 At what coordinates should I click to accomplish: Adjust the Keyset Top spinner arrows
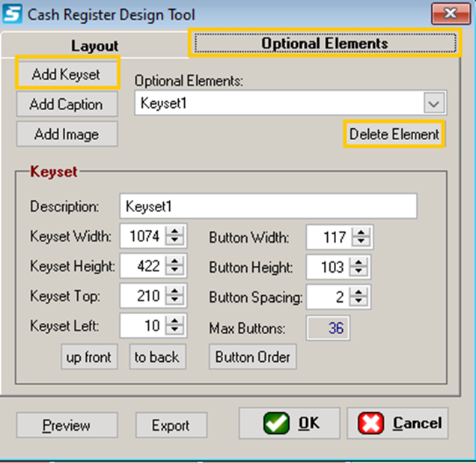[174, 296]
